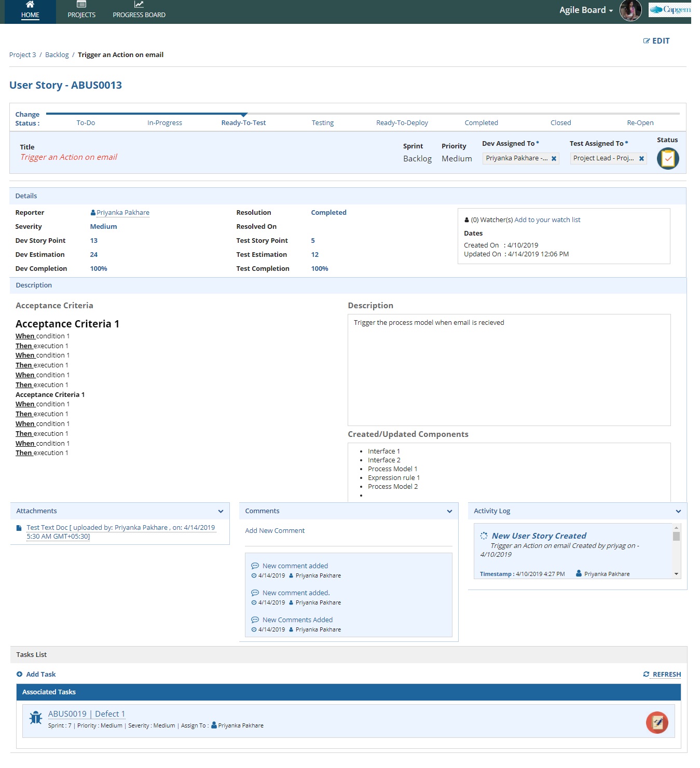Navigate to Backlog via breadcrumb
The width and height of the screenshot is (700, 768).
point(57,54)
